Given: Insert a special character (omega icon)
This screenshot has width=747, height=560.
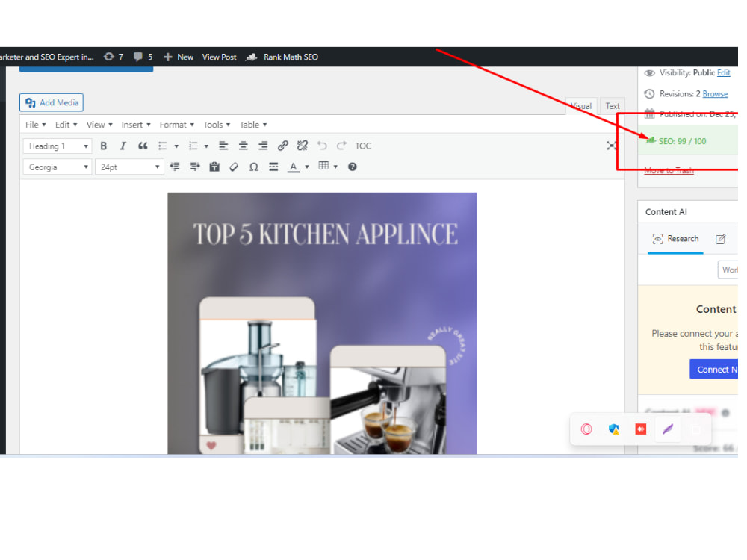Looking at the screenshot, I should 253,167.
